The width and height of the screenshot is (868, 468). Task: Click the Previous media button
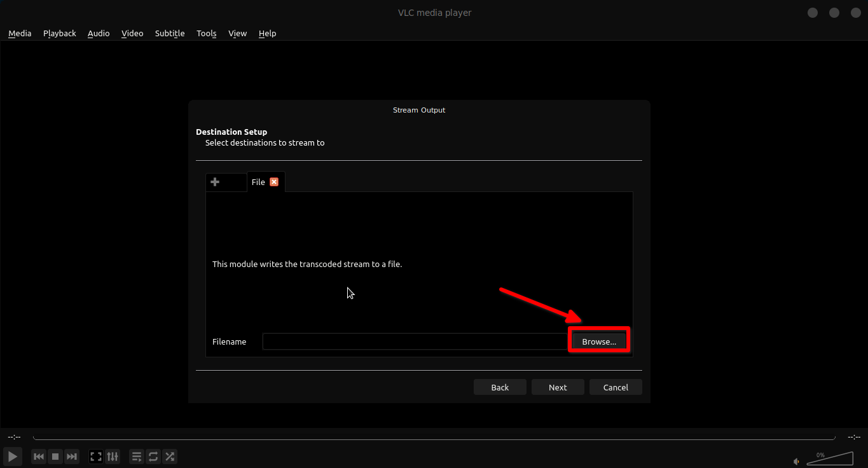click(x=39, y=457)
